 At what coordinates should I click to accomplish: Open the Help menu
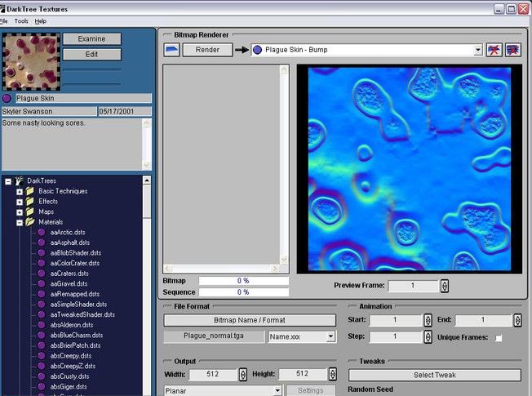[x=41, y=20]
